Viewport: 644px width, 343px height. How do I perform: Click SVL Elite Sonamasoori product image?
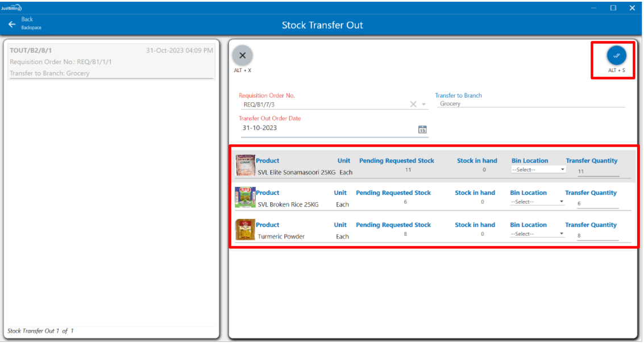coord(246,165)
